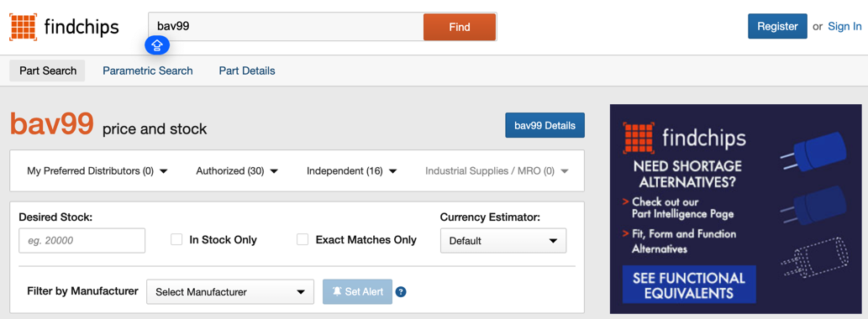Screen dimensions: 868x319
Task: Open Authorized (30) distributors dropdown
Action: tap(237, 171)
